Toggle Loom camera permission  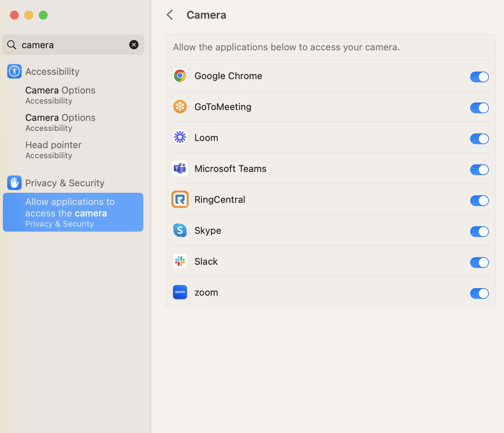480,138
